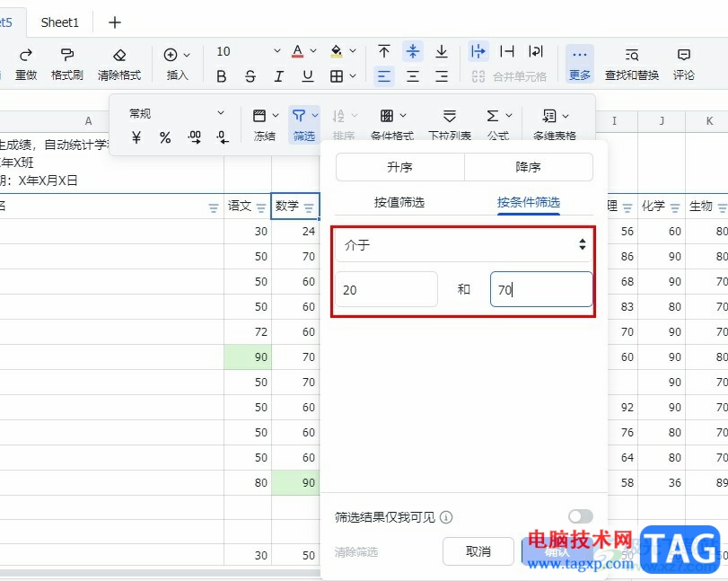Image resolution: width=728 pixels, height=581 pixels.
Task: Click the lower bound field 20
Action: (386, 289)
